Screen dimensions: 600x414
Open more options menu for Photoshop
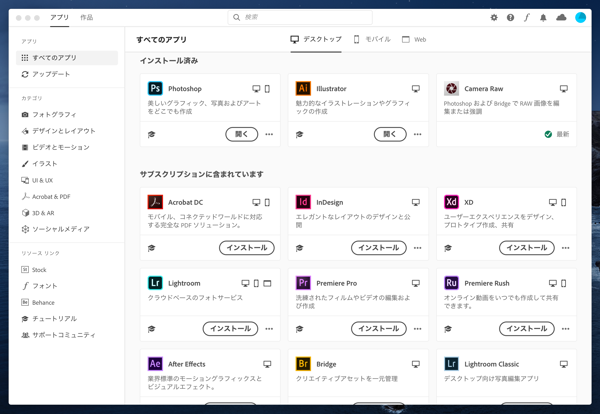(x=269, y=134)
